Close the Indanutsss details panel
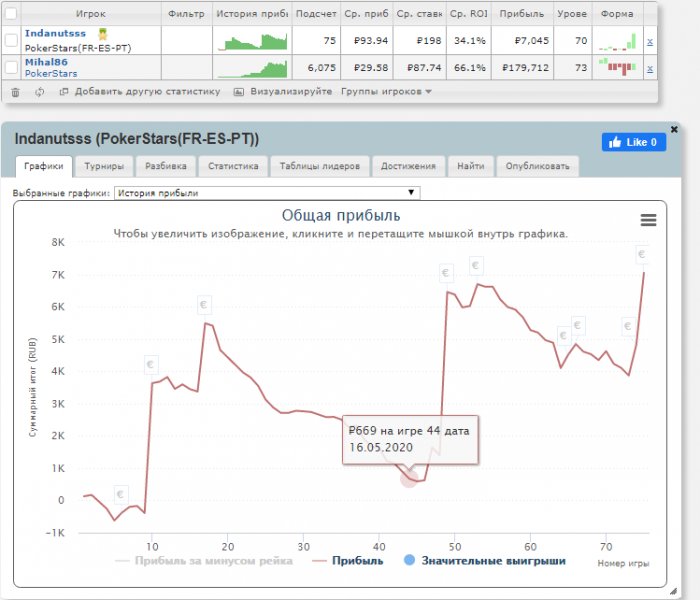The image size is (700, 600). point(674,129)
